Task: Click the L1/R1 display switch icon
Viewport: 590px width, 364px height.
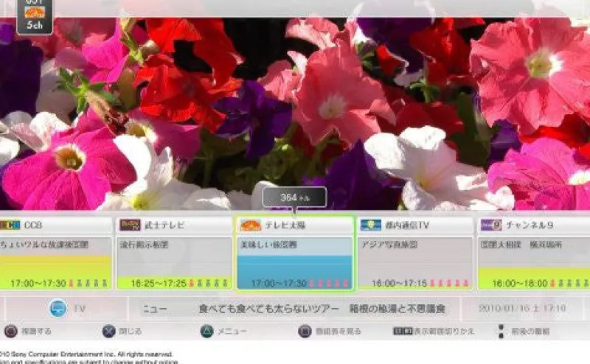Action: [401, 332]
